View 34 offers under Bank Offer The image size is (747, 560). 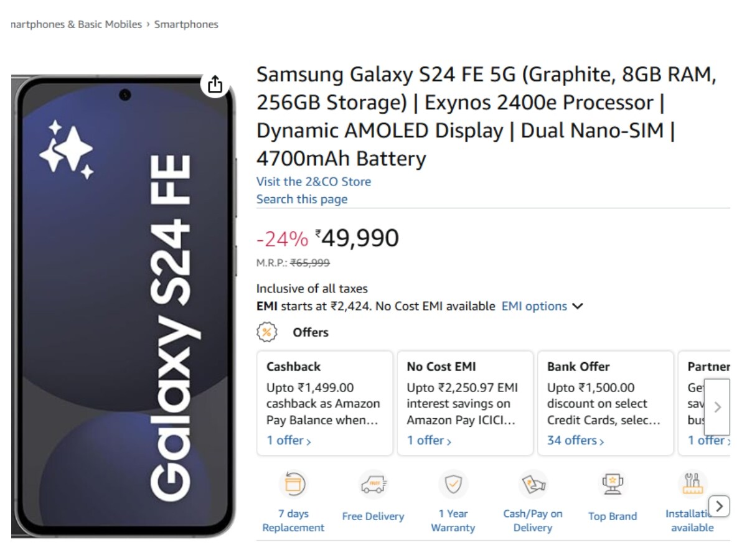[x=575, y=441]
